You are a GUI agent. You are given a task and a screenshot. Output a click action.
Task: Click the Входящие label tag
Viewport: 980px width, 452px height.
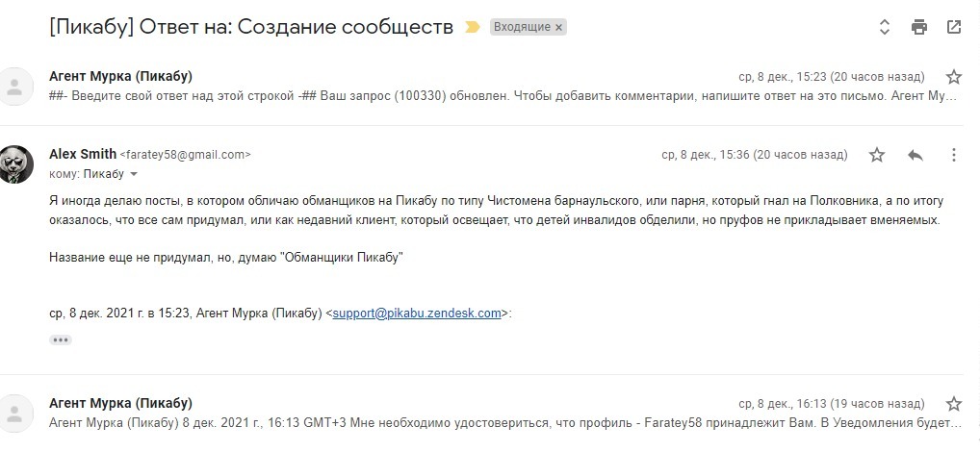pos(520,27)
